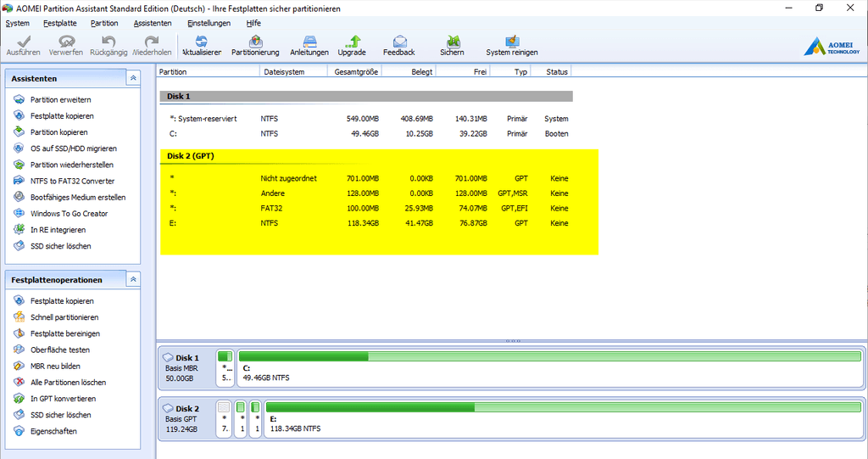Viewport: 868px width, 459px height.
Task: Open the System menu
Action: (17, 23)
